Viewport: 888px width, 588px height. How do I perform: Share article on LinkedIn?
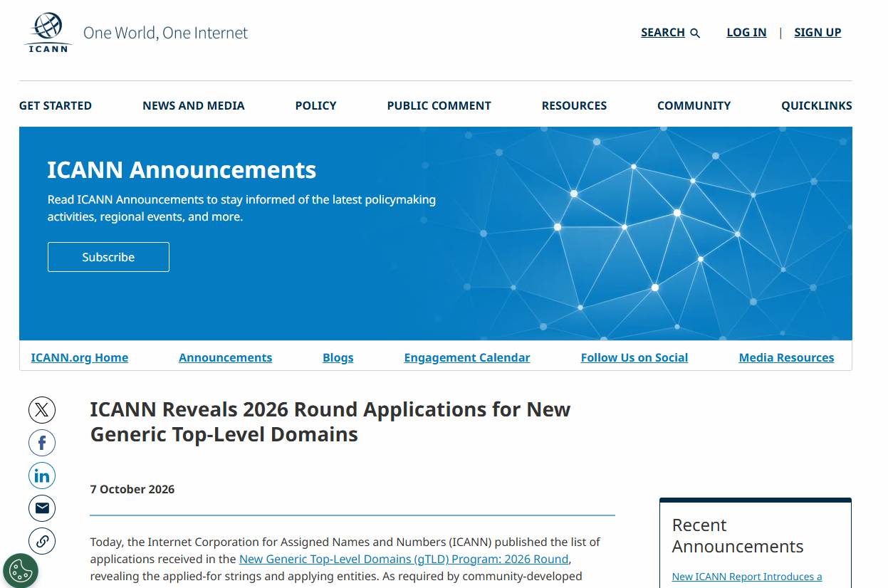[x=42, y=476]
